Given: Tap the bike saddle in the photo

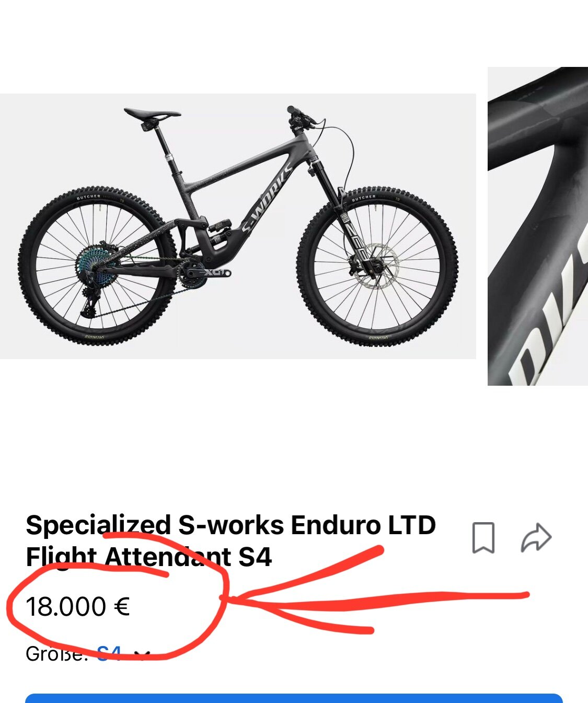Looking at the screenshot, I should pyautogui.click(x=152, y=113).
